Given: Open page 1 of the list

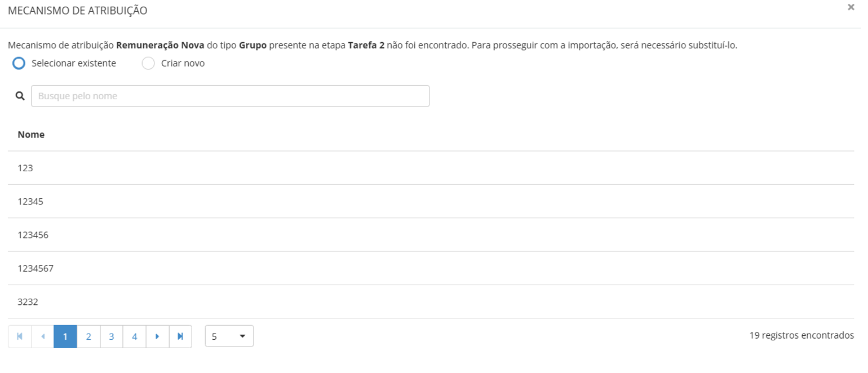Looking at the screenshot, I should pos(65,336).
